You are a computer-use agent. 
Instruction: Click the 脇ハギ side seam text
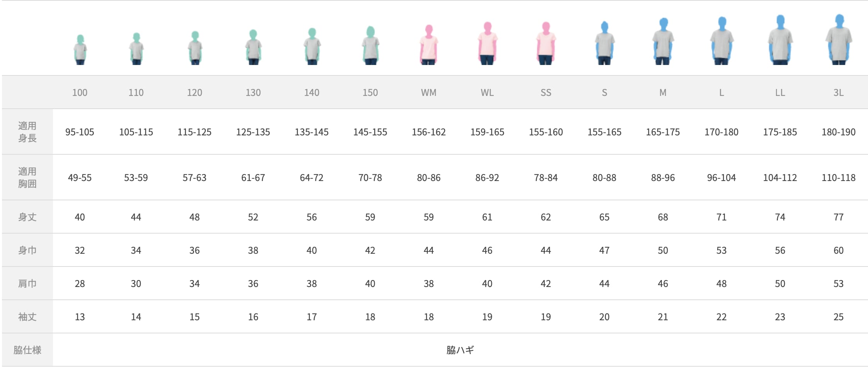pyautogui.click(x=460, y=350)
